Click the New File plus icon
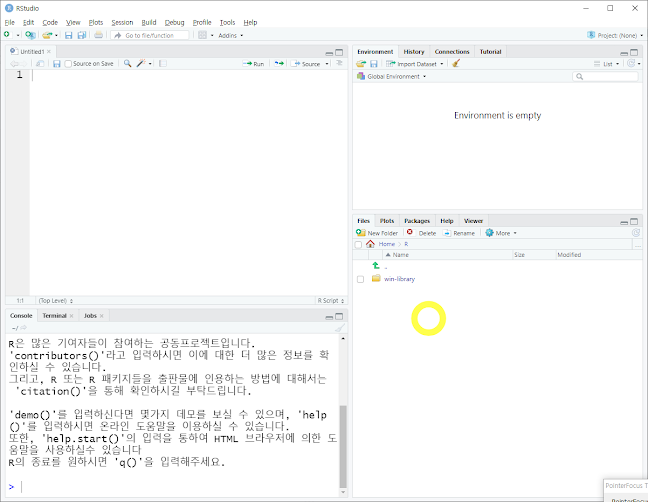Screen dimensions: 648x502 click(7, 35)
